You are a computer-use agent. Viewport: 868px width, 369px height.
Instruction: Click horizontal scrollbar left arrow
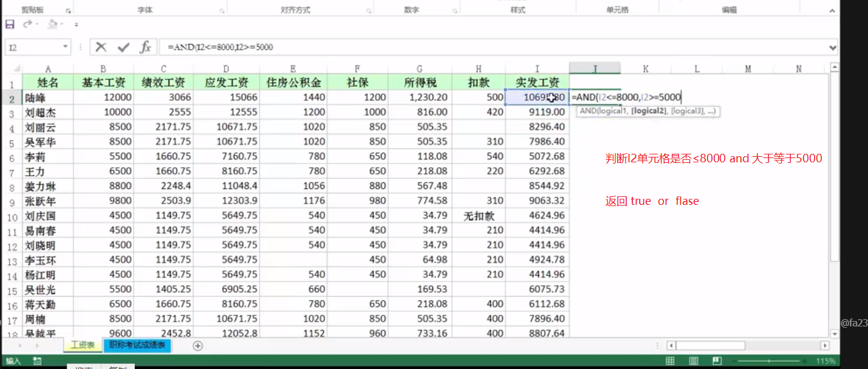tap(671, 345)
